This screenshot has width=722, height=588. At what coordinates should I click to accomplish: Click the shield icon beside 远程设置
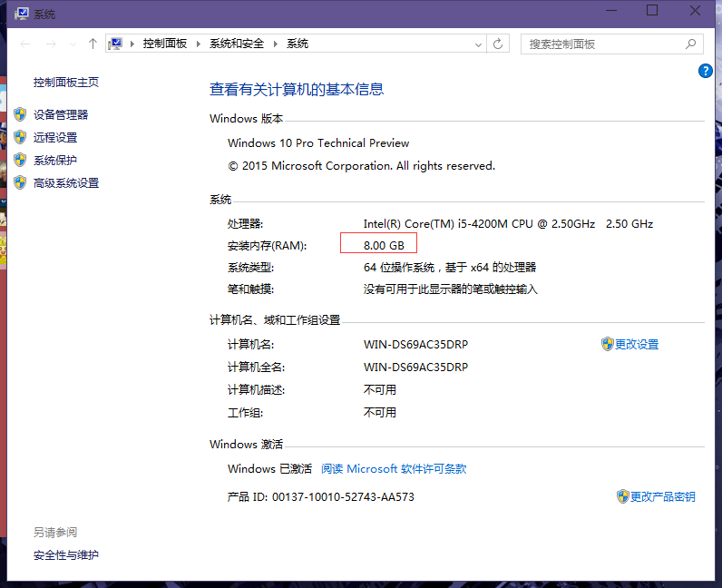click(x=20, y=137)
